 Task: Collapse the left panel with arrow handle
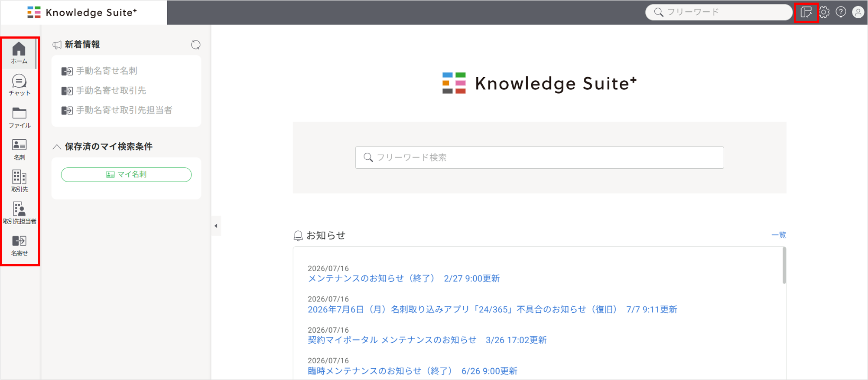coord(216,226)
